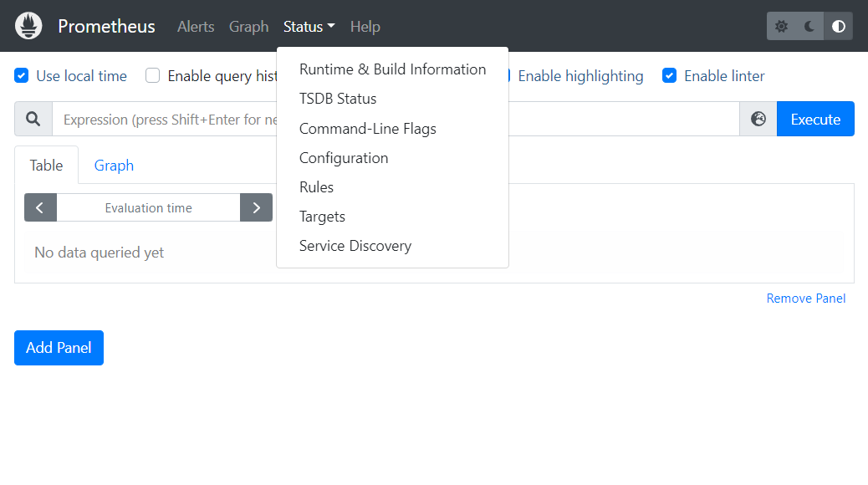Click Add Panel button
Image resolution: width=868 pixels, height=485 pixels.
point(59,348)
